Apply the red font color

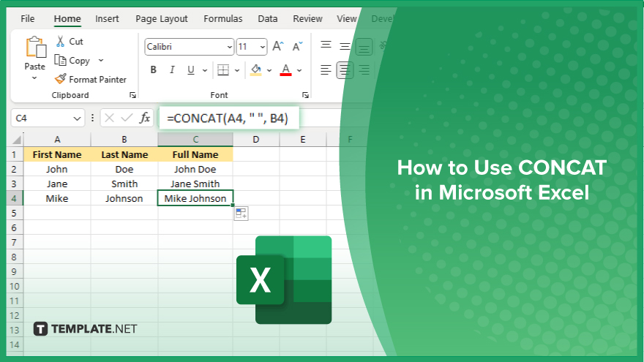pyautogui.click(x=286, y=70)
